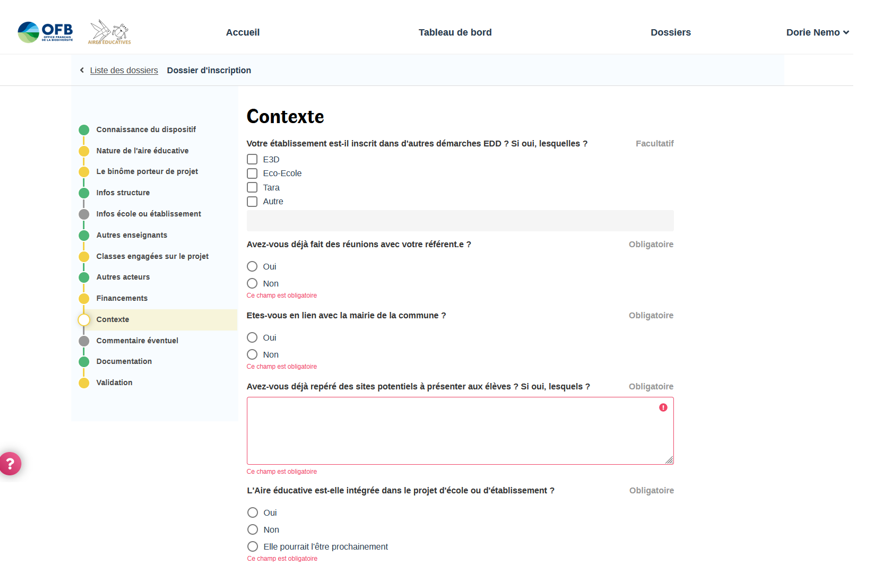This screenshot has height=571, width=870.
Task: Check the E3D checkbox
Action: point(252,160)
